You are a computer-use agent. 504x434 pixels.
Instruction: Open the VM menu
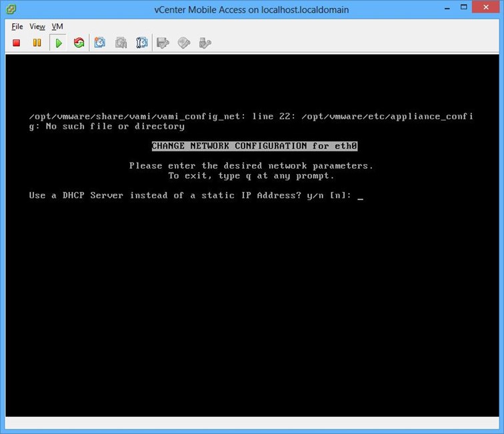coord(57,27)
